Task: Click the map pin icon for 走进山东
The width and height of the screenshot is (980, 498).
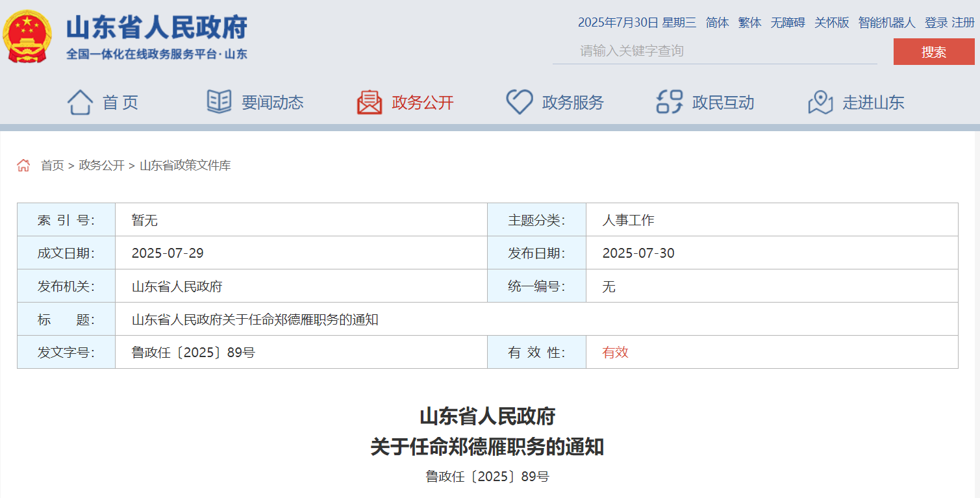Action: click(820, 103)
